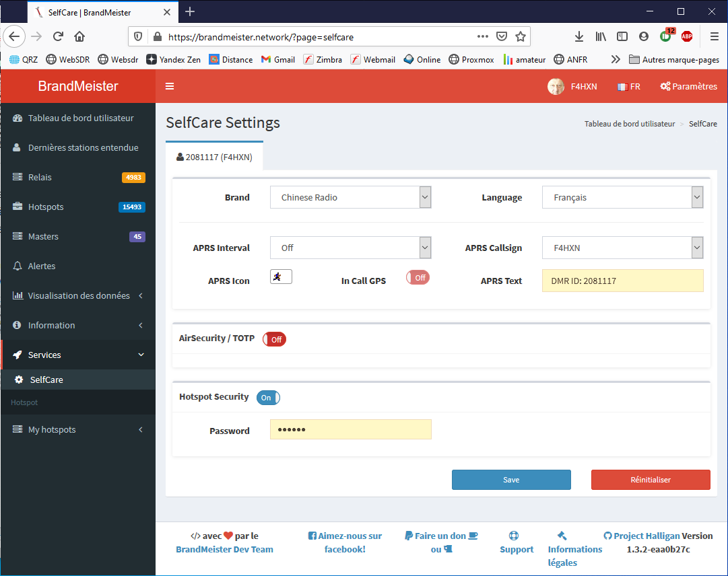Open a new browser tab

190,12
